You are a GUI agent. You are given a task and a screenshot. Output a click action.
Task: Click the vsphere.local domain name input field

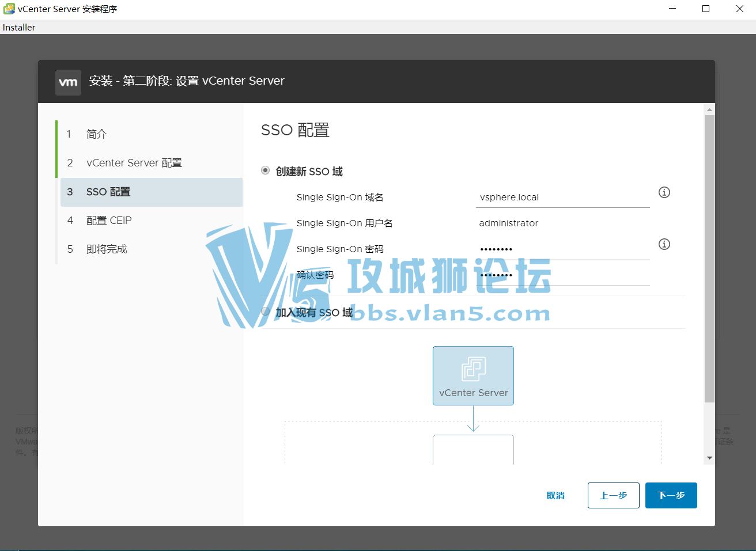coord(562,197)
